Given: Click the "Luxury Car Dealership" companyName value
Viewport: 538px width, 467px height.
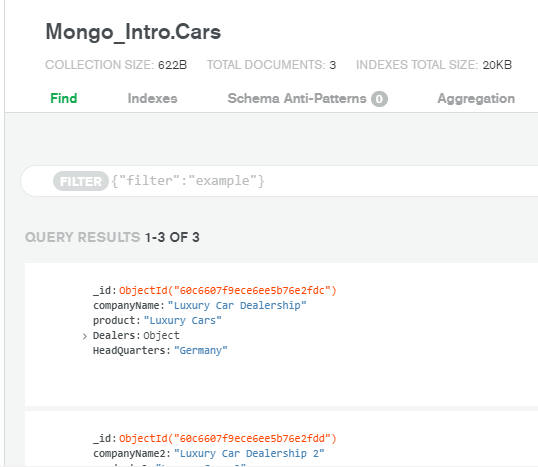Looking at the screenshot, I should click(237, 305).
